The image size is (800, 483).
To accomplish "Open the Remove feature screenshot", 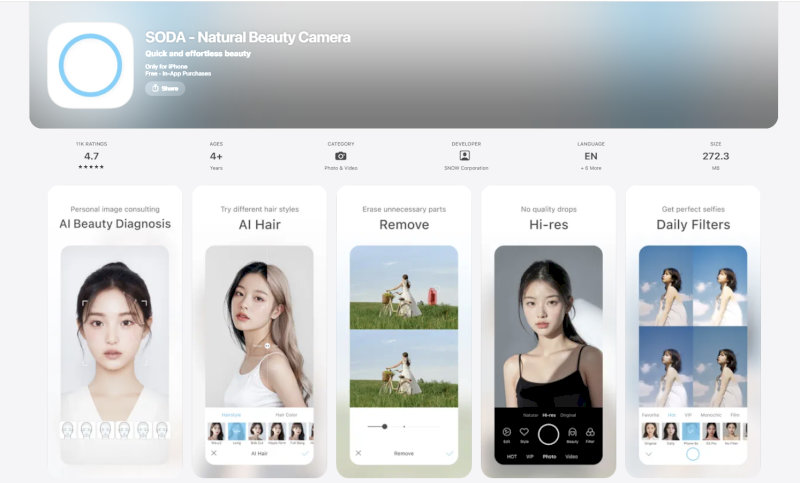I will point(404,332).
